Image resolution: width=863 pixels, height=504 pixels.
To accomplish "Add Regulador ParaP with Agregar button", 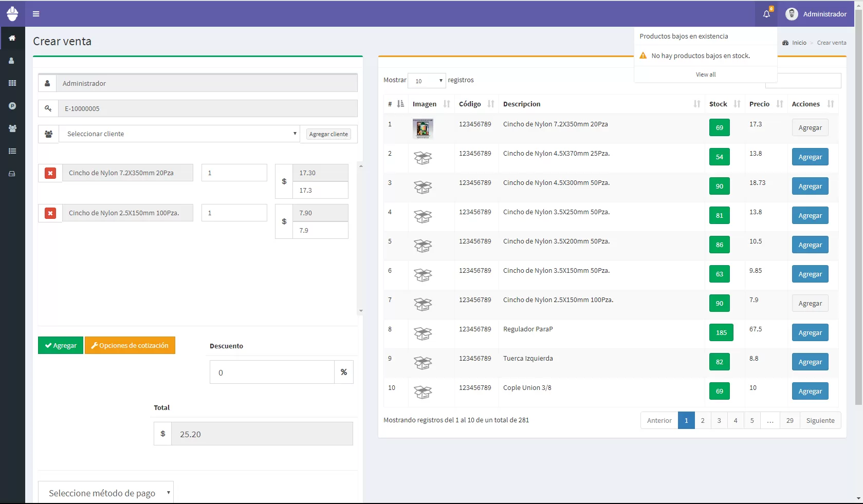I will click(810, 333).
